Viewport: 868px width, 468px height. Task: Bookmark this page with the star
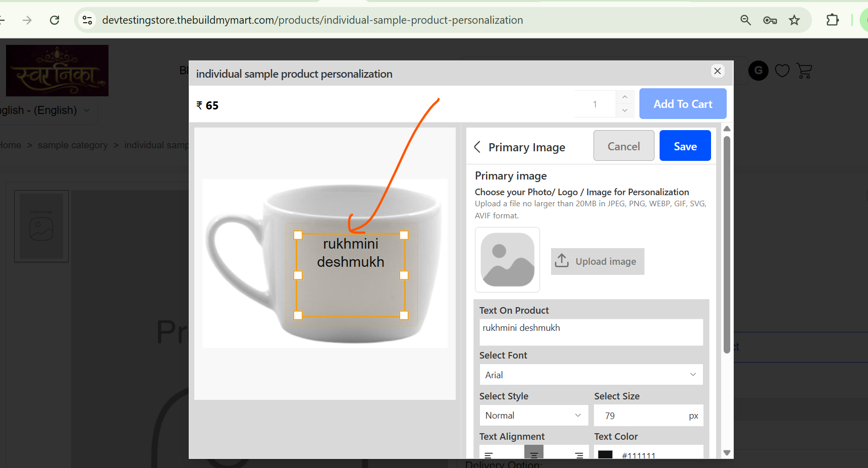794,20
